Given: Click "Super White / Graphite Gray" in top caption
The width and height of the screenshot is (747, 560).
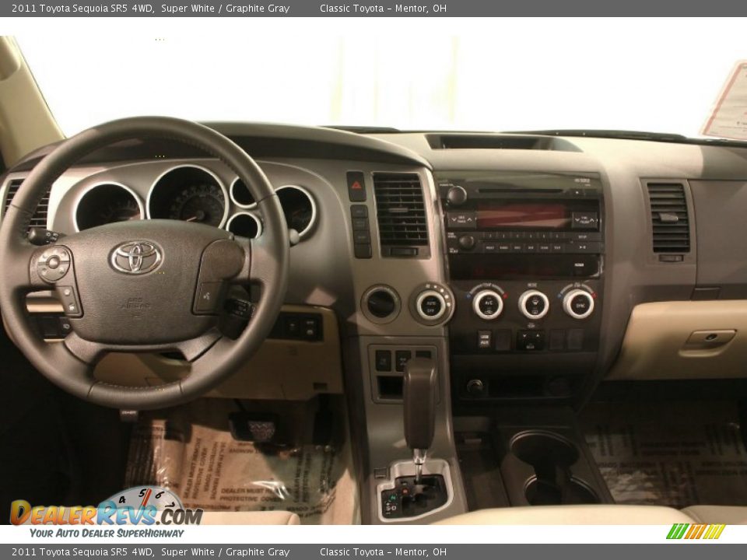Looking at the screenshot, I should [225, 8].
